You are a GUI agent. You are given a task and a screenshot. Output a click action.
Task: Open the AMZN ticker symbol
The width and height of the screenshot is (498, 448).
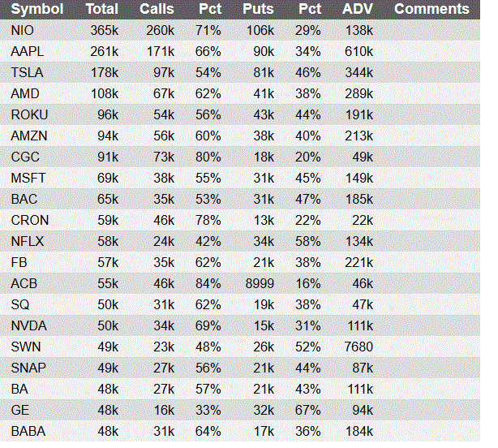[x=29, y=136]
